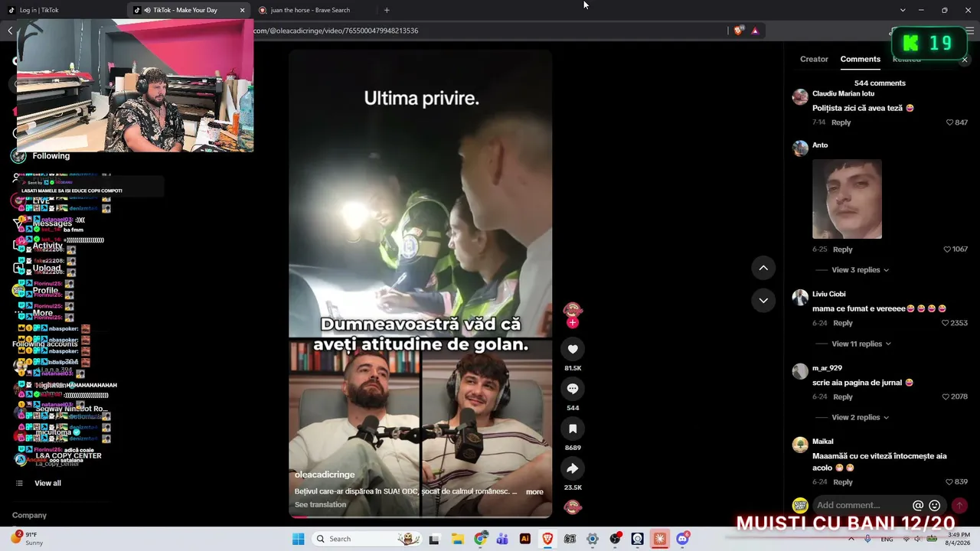Screen dimensions: 980x551
Task: Open Claudiu Marian Iotu's profile avatar
Action: [800, 96]
